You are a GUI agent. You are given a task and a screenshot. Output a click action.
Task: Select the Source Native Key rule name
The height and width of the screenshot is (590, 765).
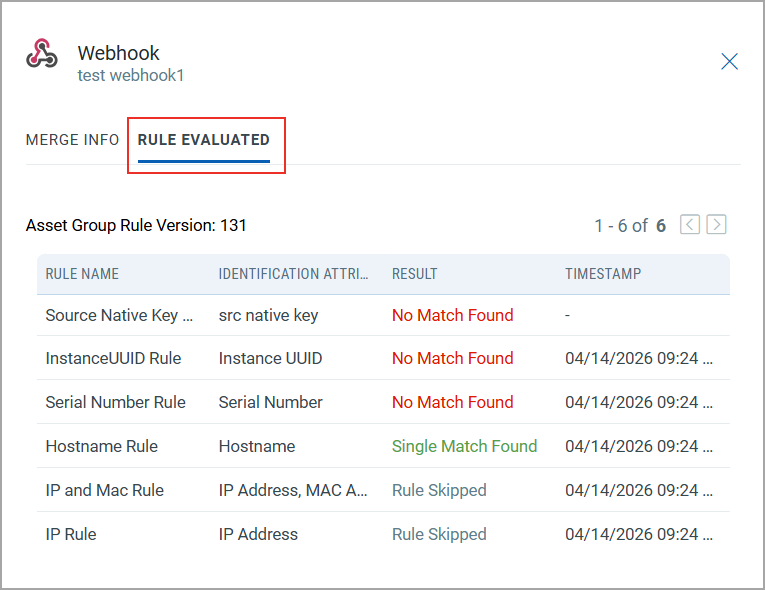[x=119, y=315]
